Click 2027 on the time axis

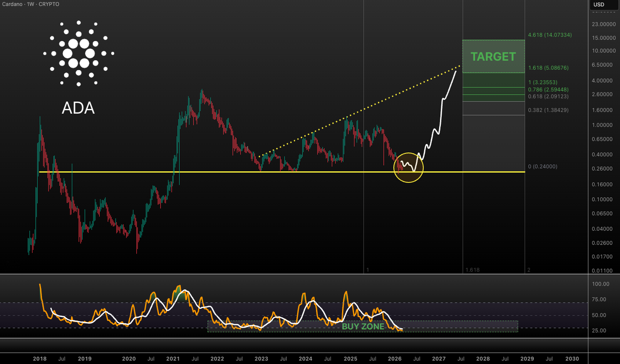[x=439, y=358]
